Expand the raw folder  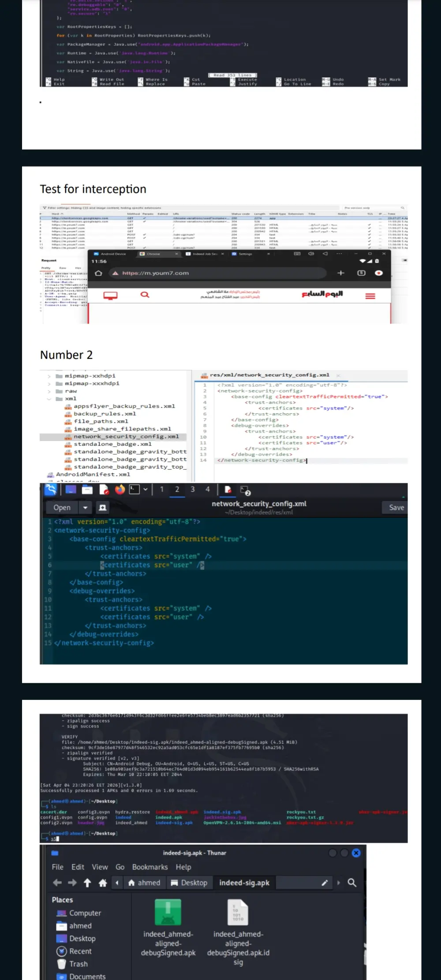pyautogui.click(x=49, y=391)
